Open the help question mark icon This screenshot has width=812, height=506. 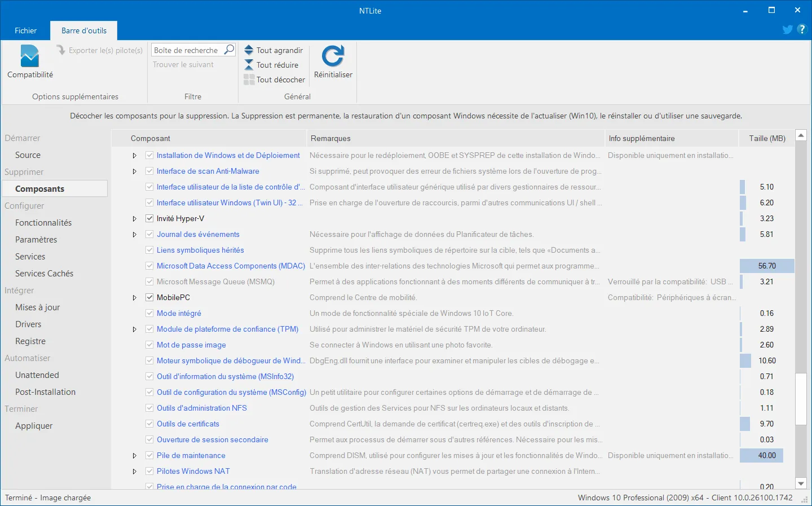[802, 29]
